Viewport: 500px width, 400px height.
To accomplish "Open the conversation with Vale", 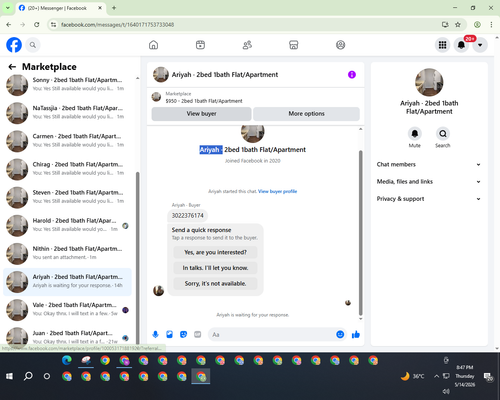I will pos(67,310).
